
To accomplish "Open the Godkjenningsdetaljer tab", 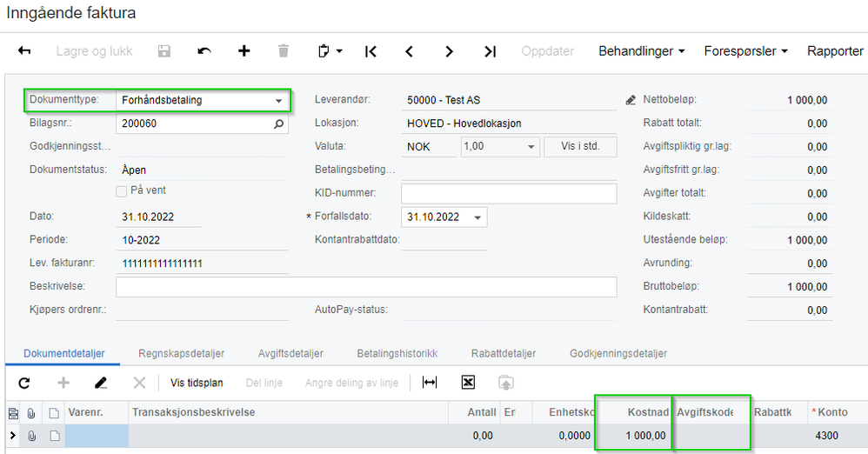I will coord(618,353).
